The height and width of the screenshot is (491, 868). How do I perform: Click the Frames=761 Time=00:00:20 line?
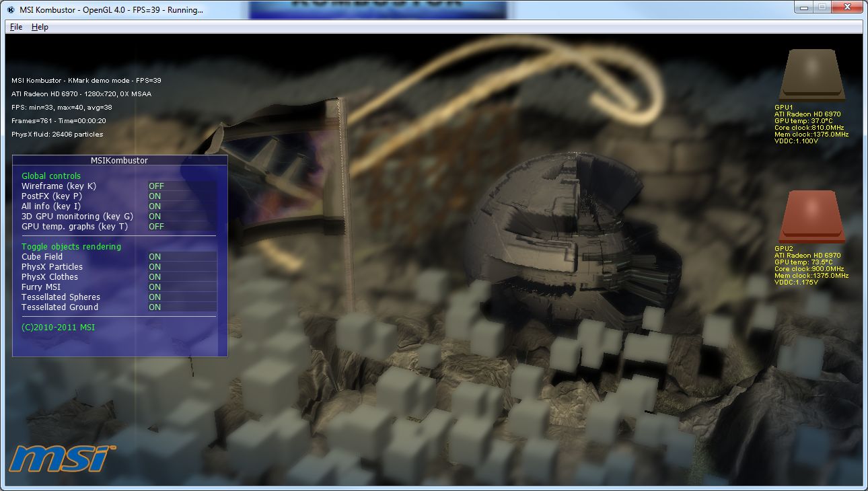pos(59,121)
